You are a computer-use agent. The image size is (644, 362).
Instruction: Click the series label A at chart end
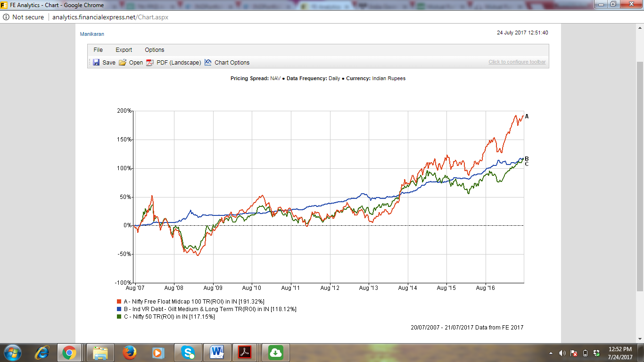point(527,116)
